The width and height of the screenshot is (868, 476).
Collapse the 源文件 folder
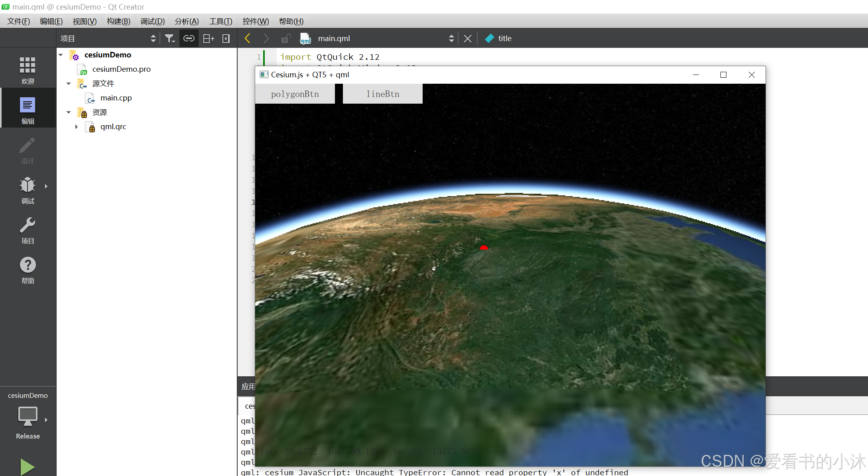point(68,83)
